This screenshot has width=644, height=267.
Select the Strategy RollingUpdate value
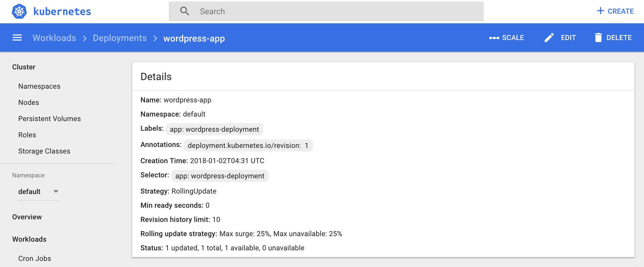coord(194,191)
